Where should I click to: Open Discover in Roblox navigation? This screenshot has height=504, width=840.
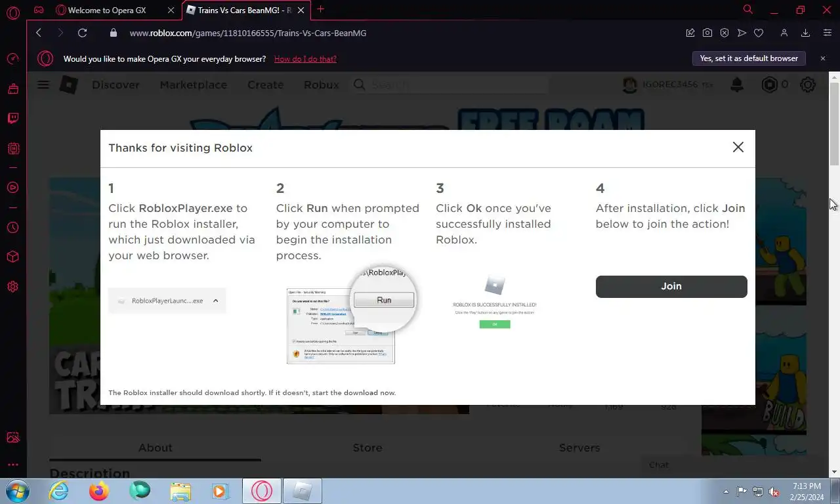(115, 85)
